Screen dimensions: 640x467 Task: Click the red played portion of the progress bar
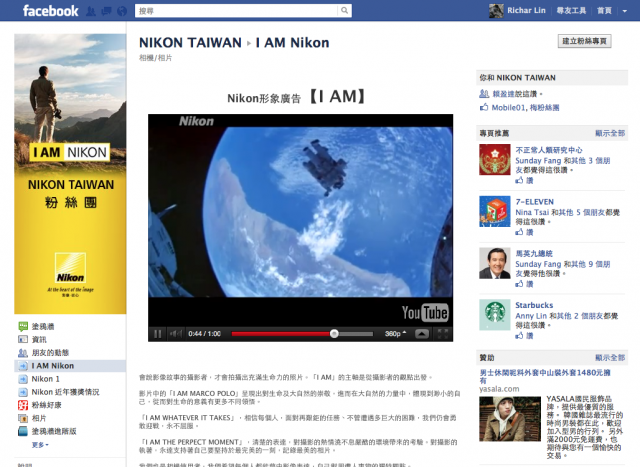[x=282, y=334]
